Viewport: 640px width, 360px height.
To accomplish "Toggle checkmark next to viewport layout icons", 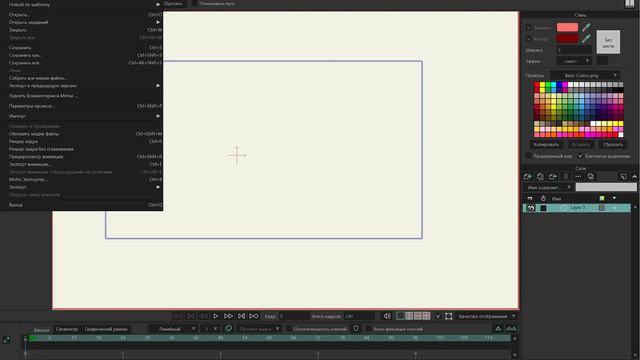I will pyautogui.click(x=438, y=316).
